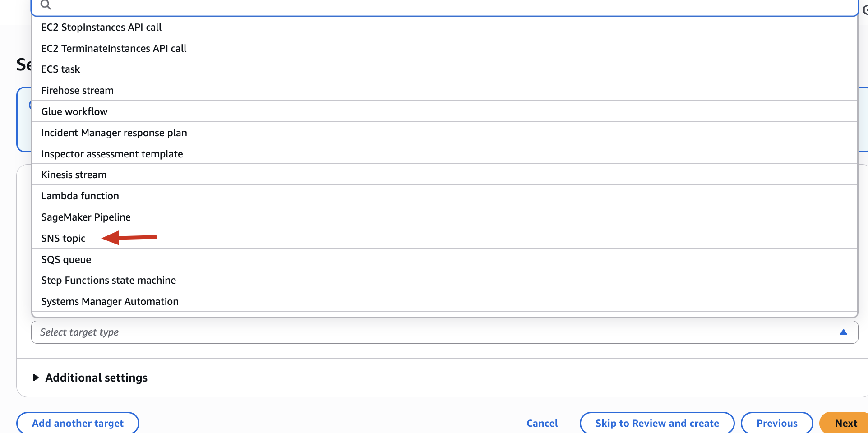Screen dimensions: 868x433
Task: Select Systems Manager Automation
Action: tap(110, 301)
